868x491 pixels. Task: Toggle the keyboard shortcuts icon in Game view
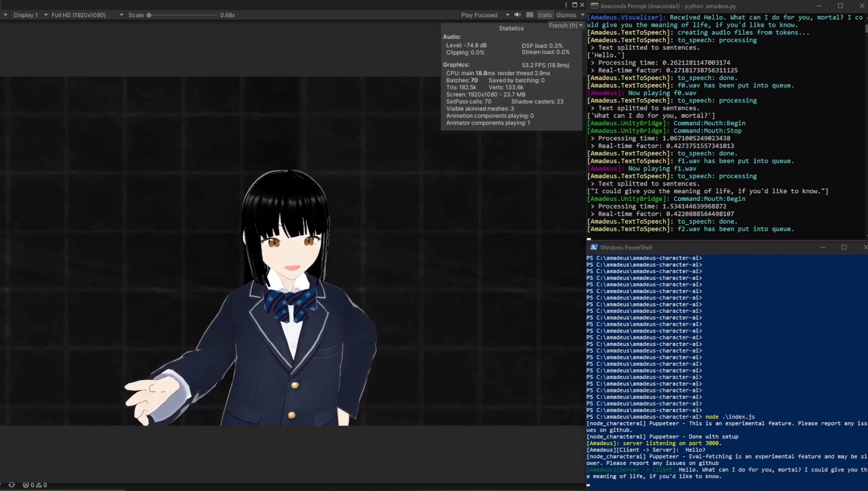[x=530, y=15]
